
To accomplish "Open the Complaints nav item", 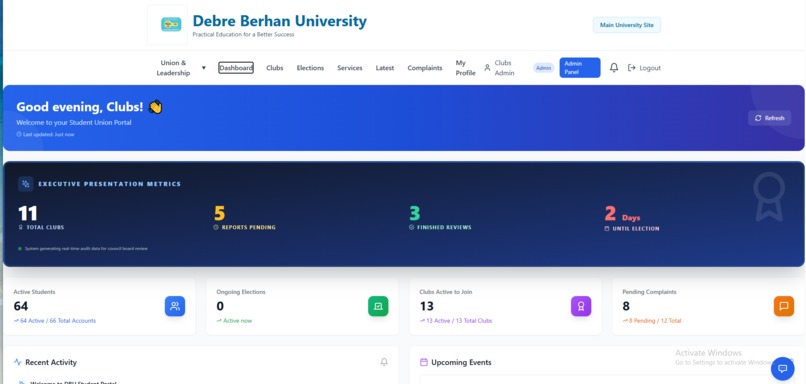I will [x=425, y=68].
